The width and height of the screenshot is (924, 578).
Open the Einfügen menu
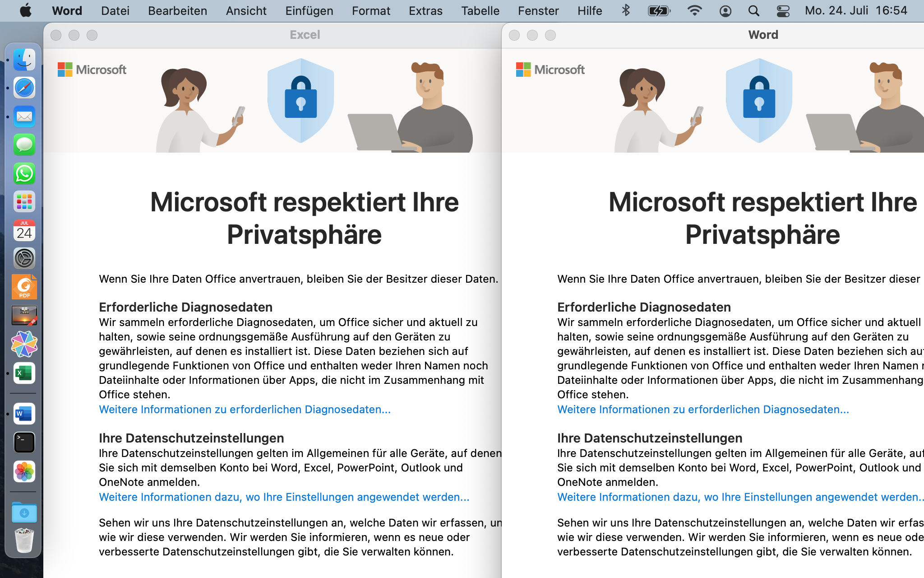(x=309, y=11)
